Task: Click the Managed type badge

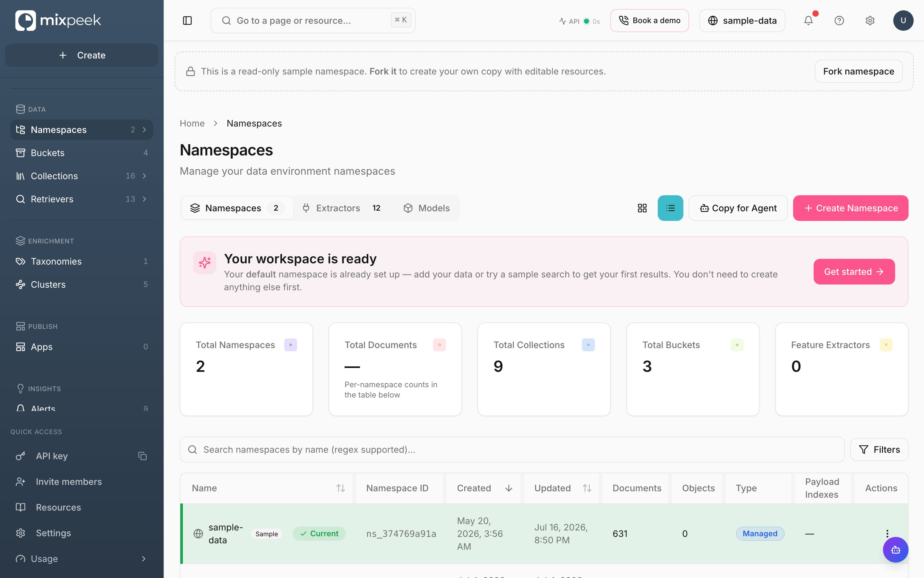Action: (760, 534)
